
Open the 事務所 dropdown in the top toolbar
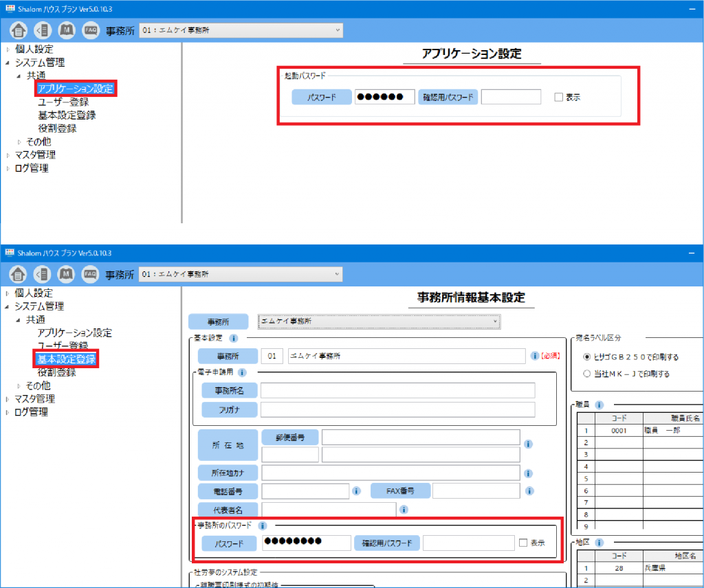pyautogui.click(x=241, y=30)
